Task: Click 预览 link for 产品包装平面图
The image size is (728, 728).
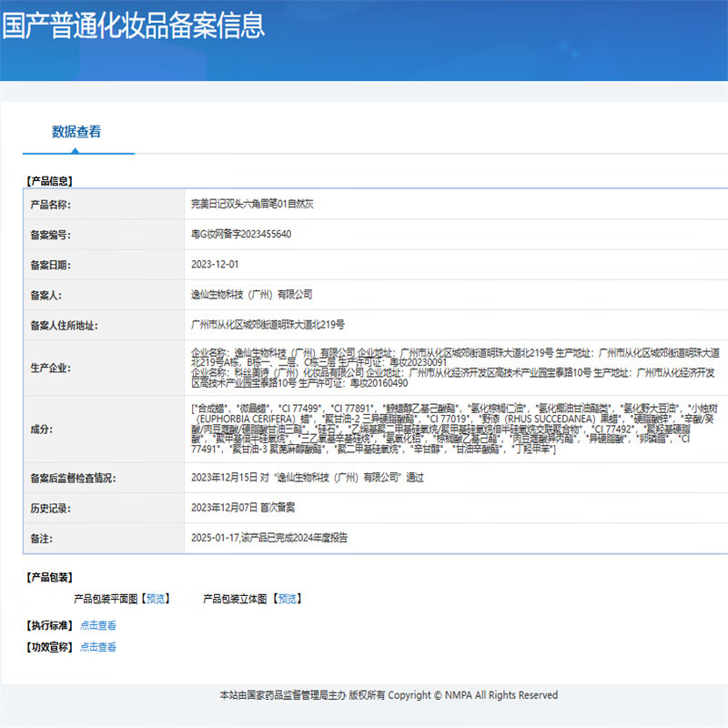Action: [x=156, y=599]
